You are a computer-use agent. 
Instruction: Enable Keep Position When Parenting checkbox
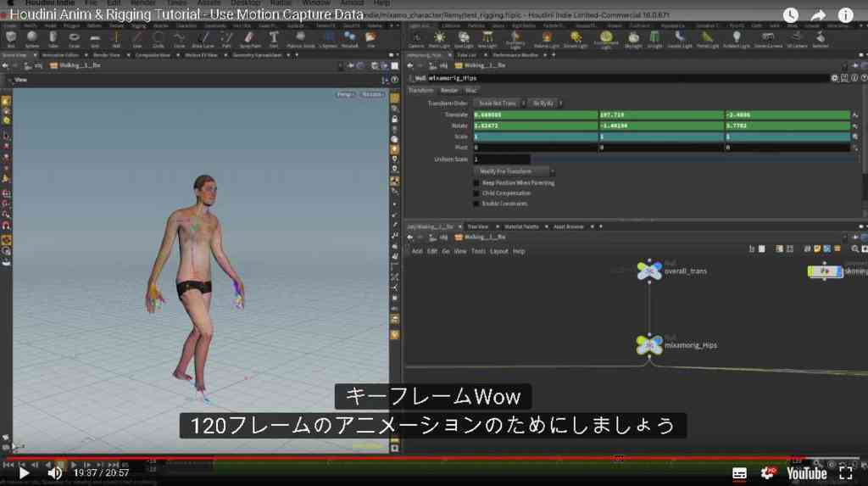coord(476,183)
